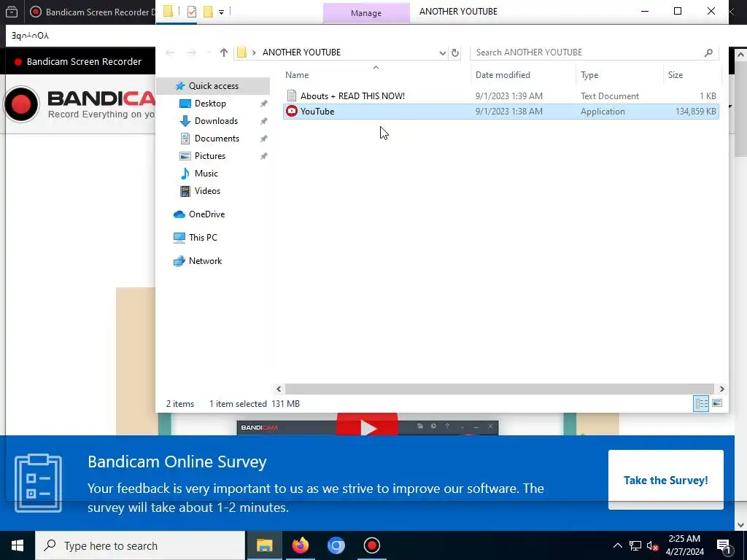747x560 pixels.
Task: Open Windows Start menu
Action: point(18,545)
